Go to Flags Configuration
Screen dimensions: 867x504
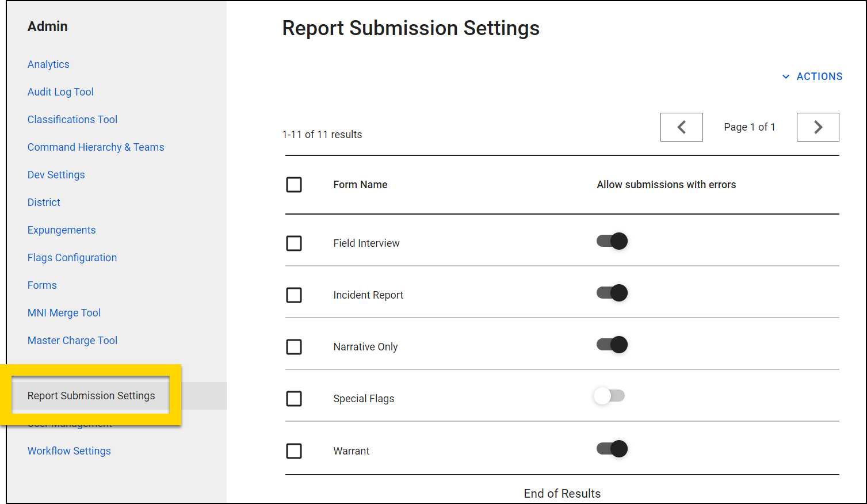72,257
